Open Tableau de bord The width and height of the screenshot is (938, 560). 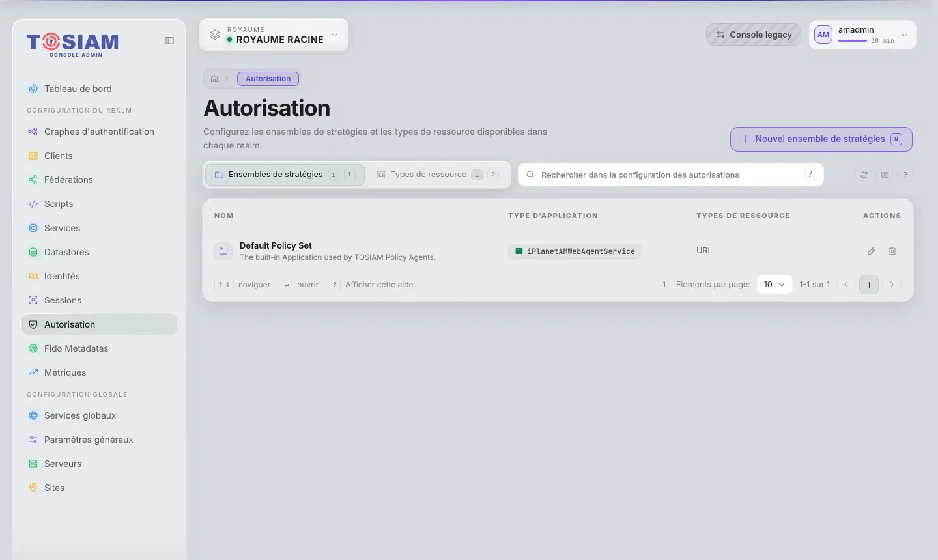click(99, 89)
